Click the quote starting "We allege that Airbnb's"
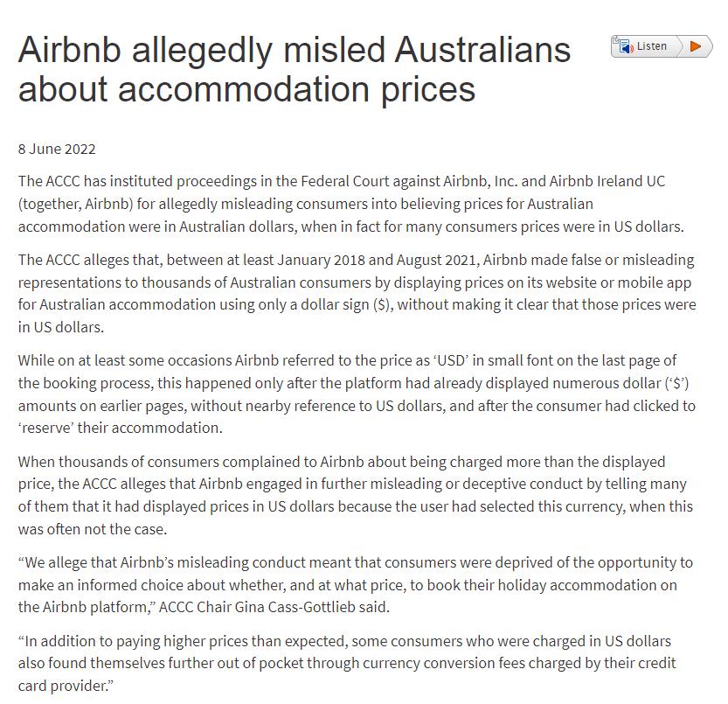The width and height of the screenshot is (728, 704). pos(356,585)
